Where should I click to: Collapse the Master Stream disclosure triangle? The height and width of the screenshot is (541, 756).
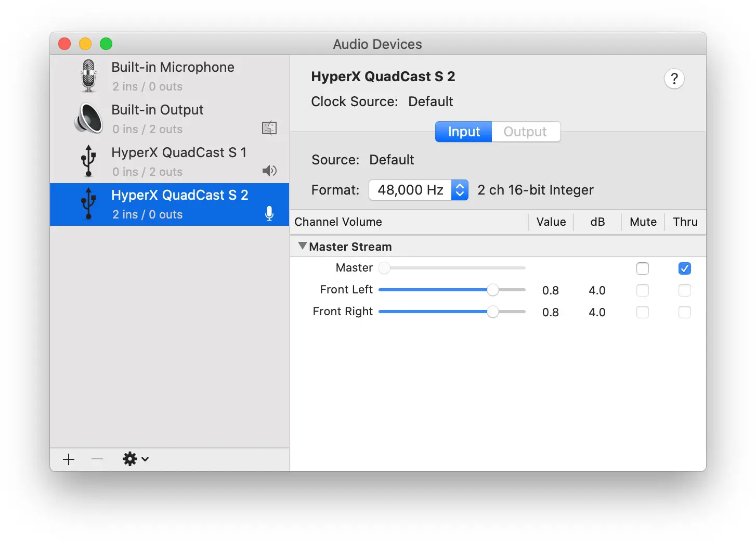tap(302, 246)
